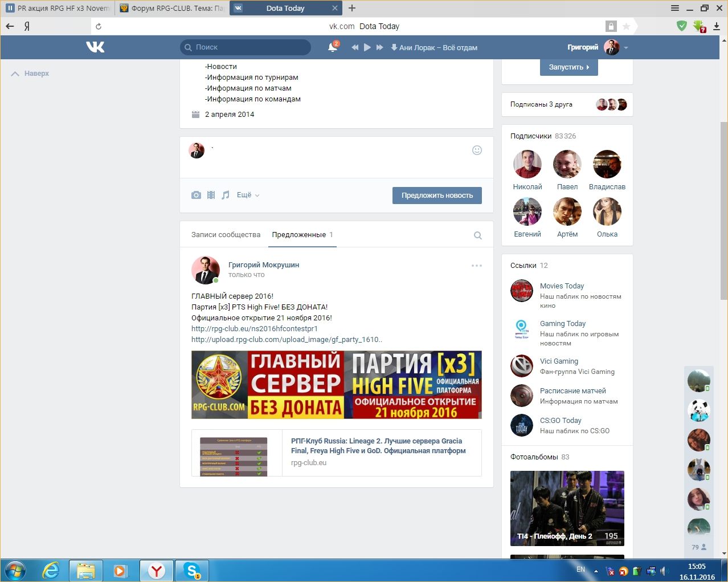Open the Vici Gaming fan group link

click(x=559, y=361)
